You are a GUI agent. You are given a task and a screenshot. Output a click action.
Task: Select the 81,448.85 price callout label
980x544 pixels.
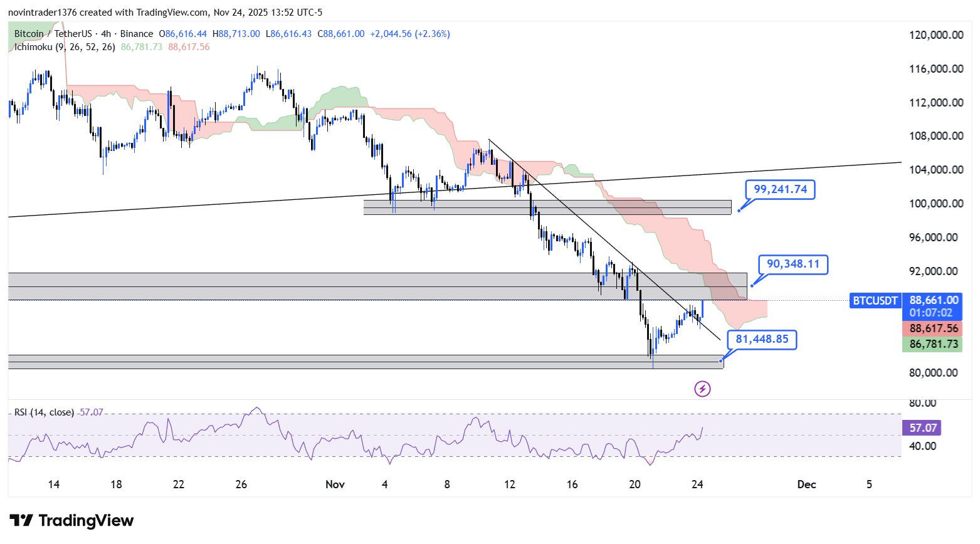762,339
